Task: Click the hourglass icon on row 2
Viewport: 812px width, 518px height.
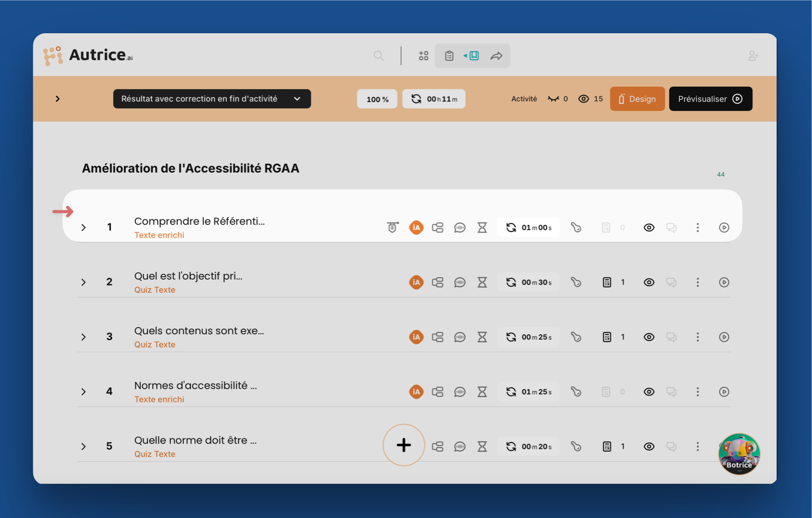Action: pyautogui.click(x=482, y=283)
